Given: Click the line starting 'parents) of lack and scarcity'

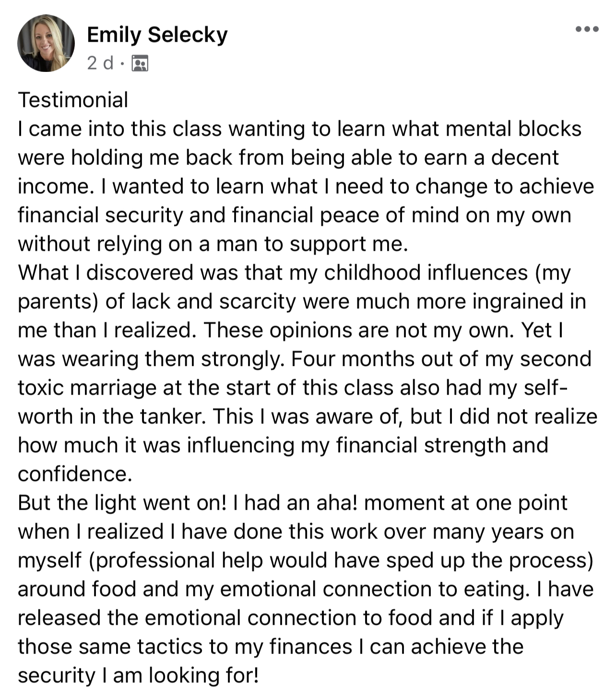Looking at the screenshot, I should coord(302,301).
